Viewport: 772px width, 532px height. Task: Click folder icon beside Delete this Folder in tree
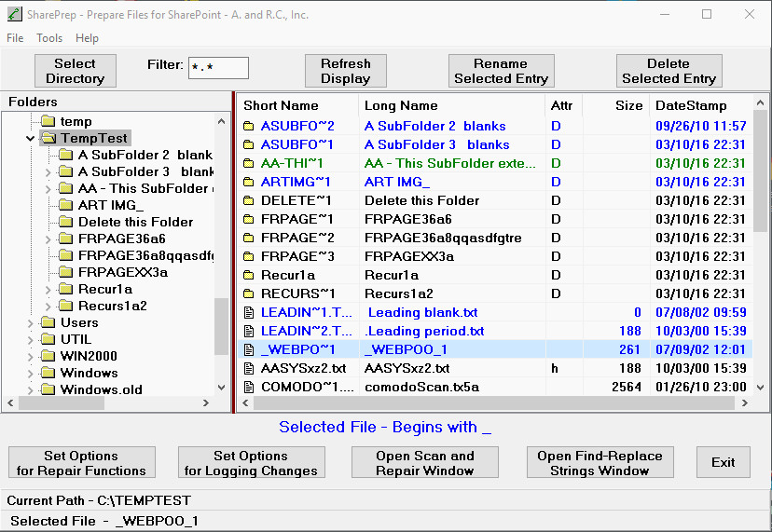click(66, 222)
